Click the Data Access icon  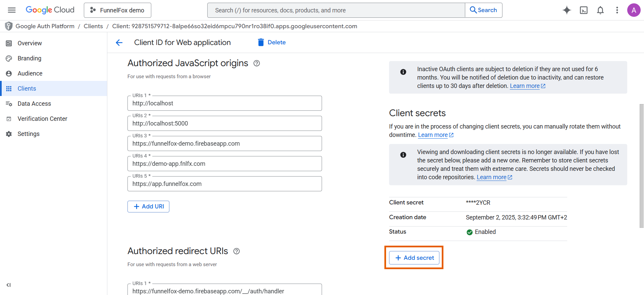pos(9,104)
